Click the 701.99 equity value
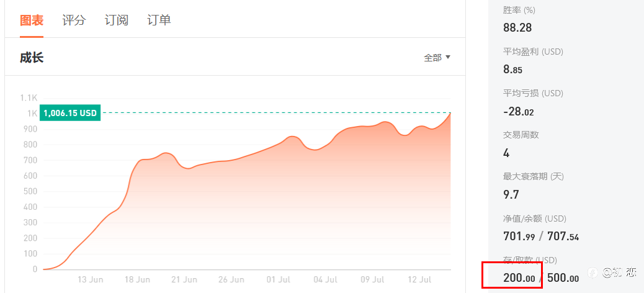 pyautogui.click(x=519, y=237)
